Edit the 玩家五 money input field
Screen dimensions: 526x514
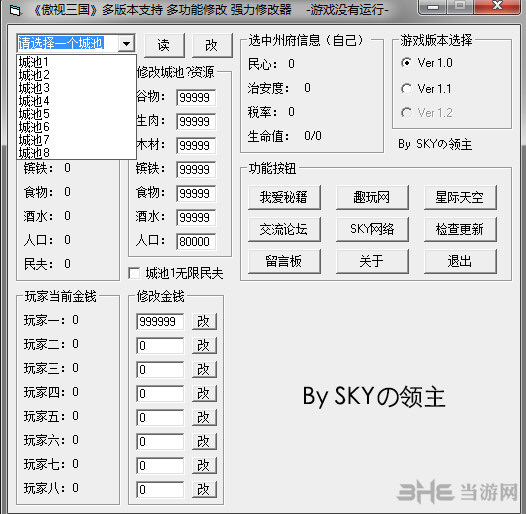pyautogui.click(x=160, y=417)
